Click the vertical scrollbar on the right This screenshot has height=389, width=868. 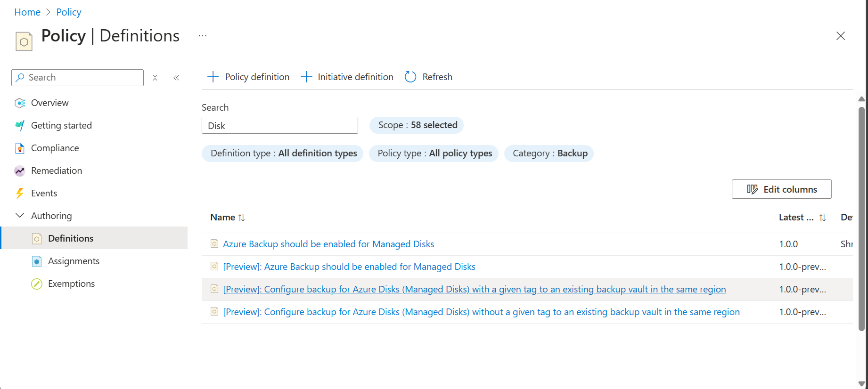tap(861, 217)
